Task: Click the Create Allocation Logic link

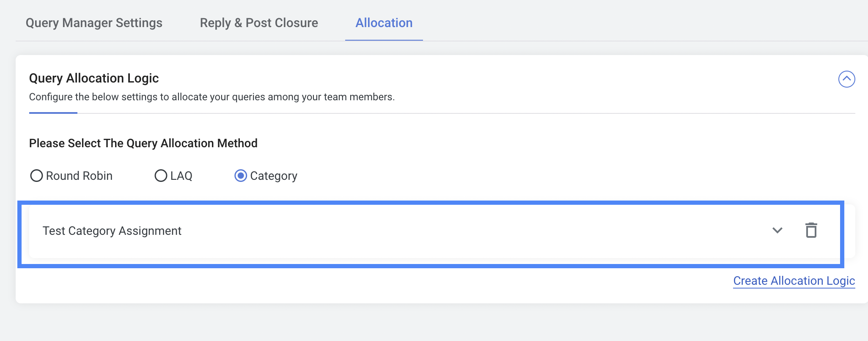Action: [x=794, y=281]
